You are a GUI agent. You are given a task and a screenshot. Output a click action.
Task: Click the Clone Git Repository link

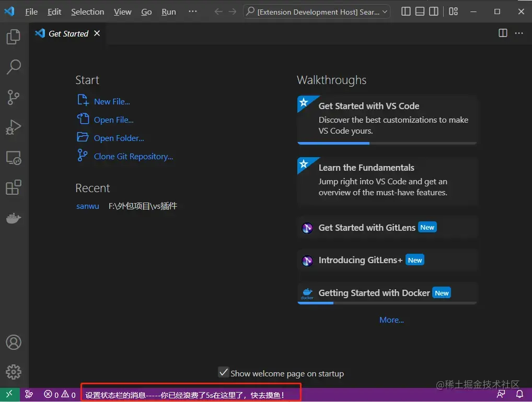pyautogui.click(x=133, y=157)
